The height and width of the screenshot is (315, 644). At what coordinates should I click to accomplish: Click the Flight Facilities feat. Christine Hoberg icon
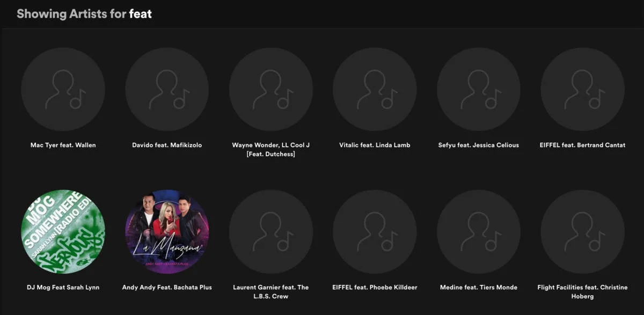tap(582, 232)
